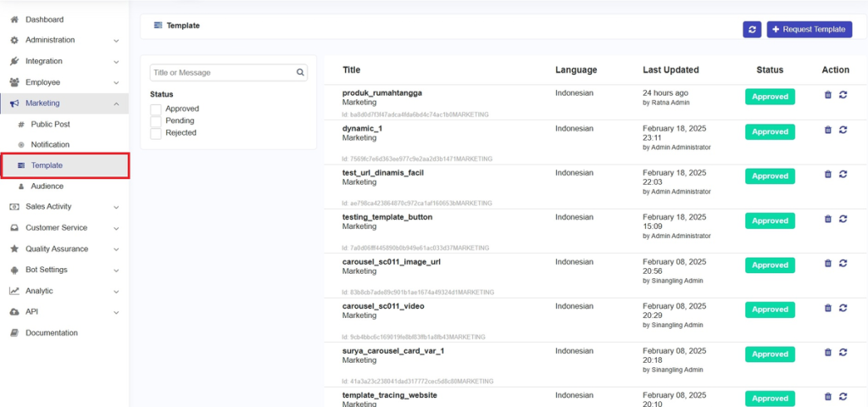Delete the produk_rumahtangga template via trash icon
The width and height of the screenshot is (868, 407).
click(x=828, y=95)
